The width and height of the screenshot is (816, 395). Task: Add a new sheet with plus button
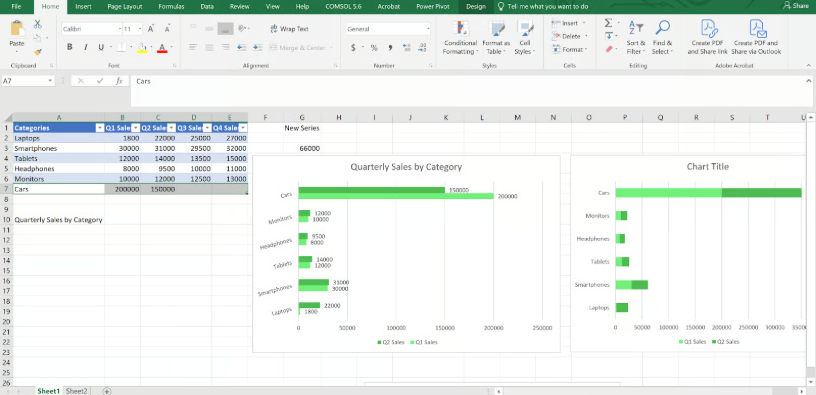pos(107,390)
